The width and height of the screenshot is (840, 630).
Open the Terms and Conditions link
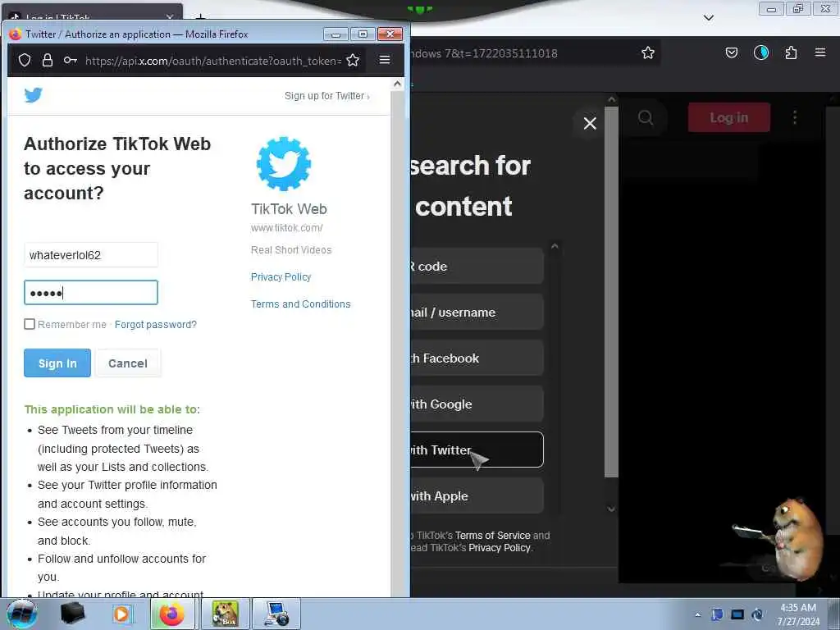[x=300, y=304]
